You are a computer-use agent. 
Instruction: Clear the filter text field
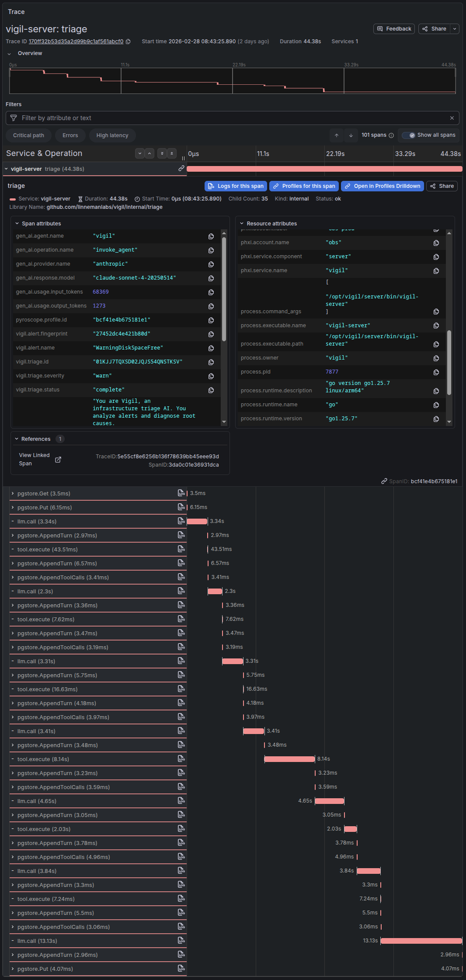click(x=452, y=118)
